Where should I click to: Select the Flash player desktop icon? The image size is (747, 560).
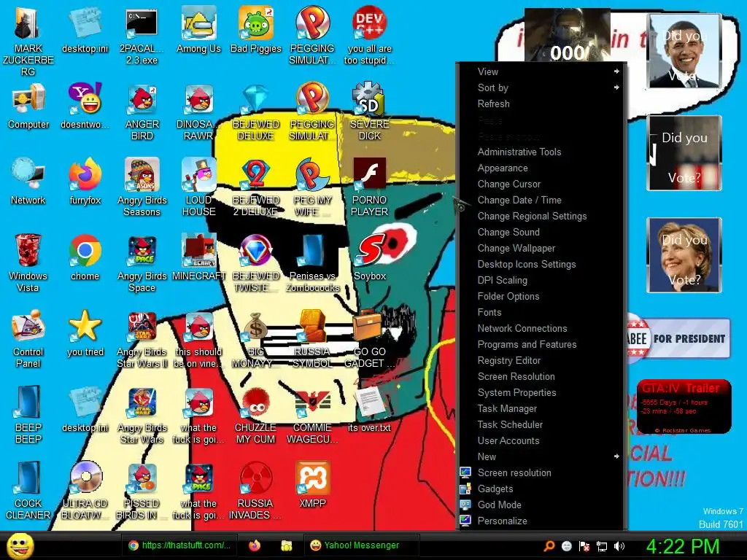click(369, 187)
